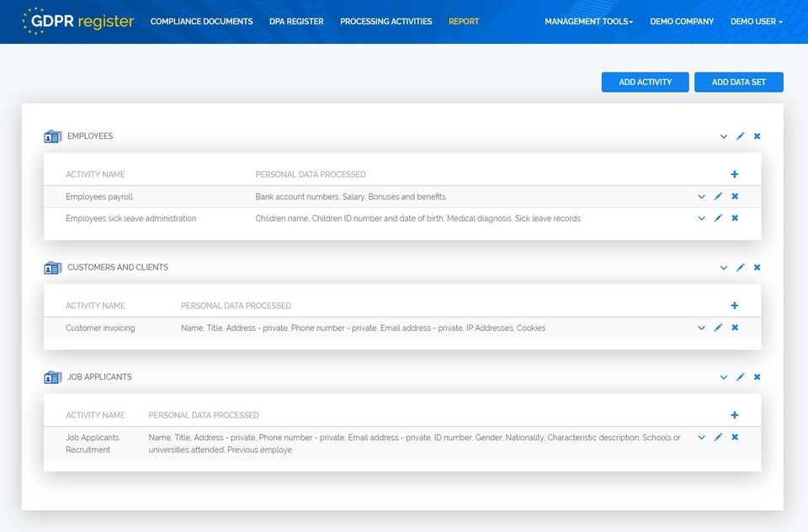
Task: Click Bank account numbers, Salary data text
Action: click(x=350, y=196)
